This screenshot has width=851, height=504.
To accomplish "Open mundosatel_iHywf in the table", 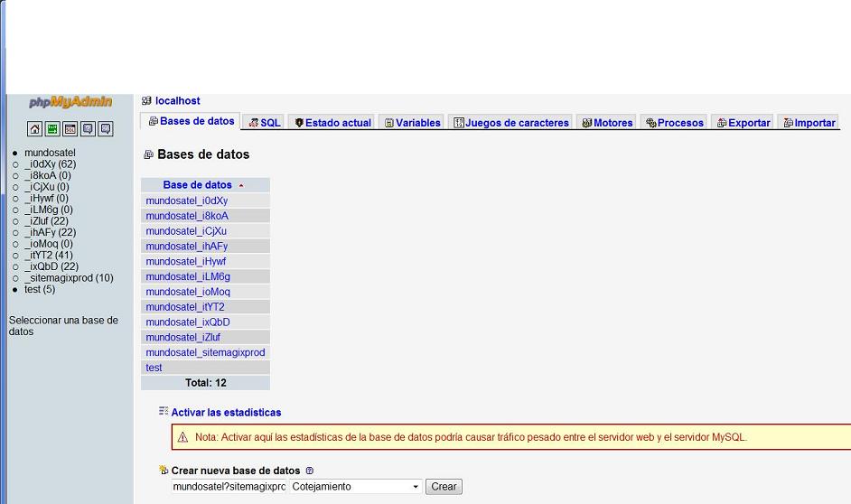I will (x=185, y=262).
